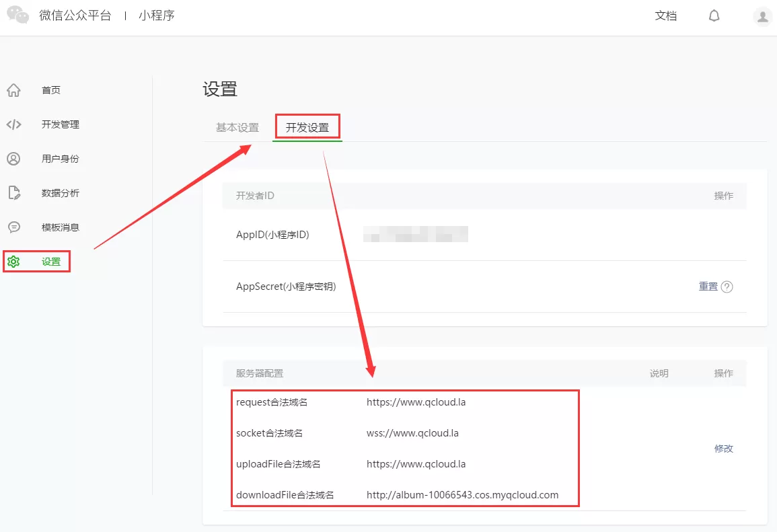777x532 pixels.
Task: Click the 设置 page heading
Action: pyautogui.click(x=220, y=89)
